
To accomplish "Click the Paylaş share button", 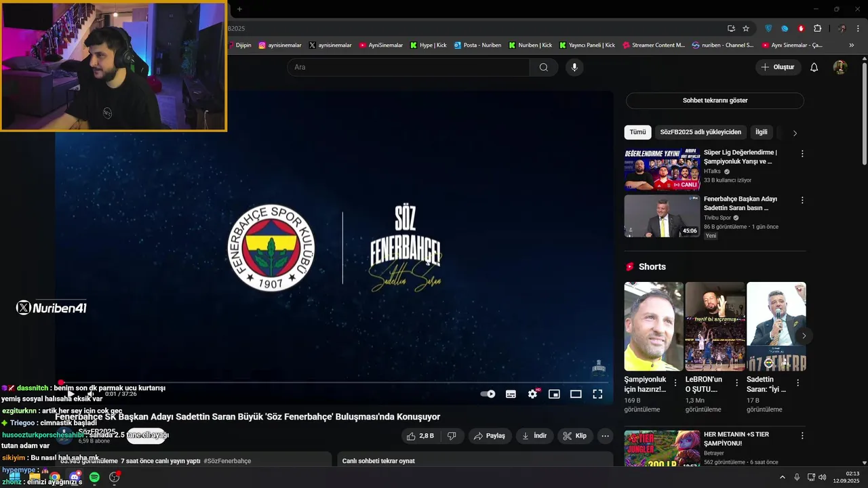I will coord(490,436).
